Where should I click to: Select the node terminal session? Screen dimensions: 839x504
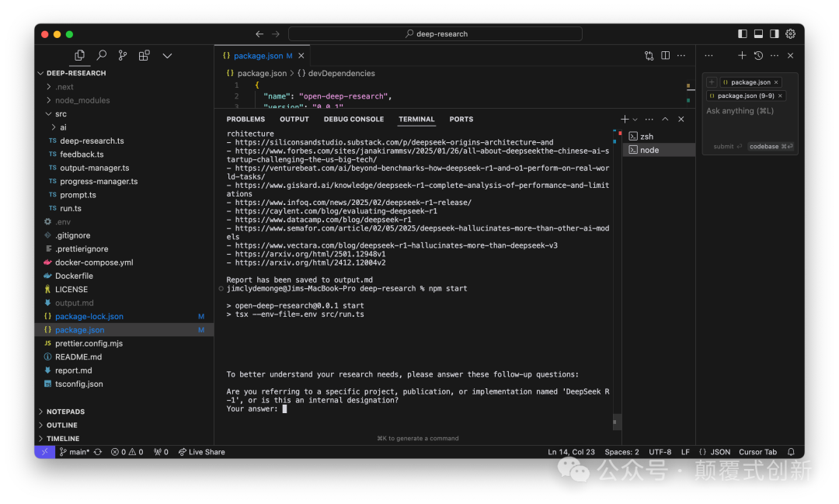pos(660,150)
